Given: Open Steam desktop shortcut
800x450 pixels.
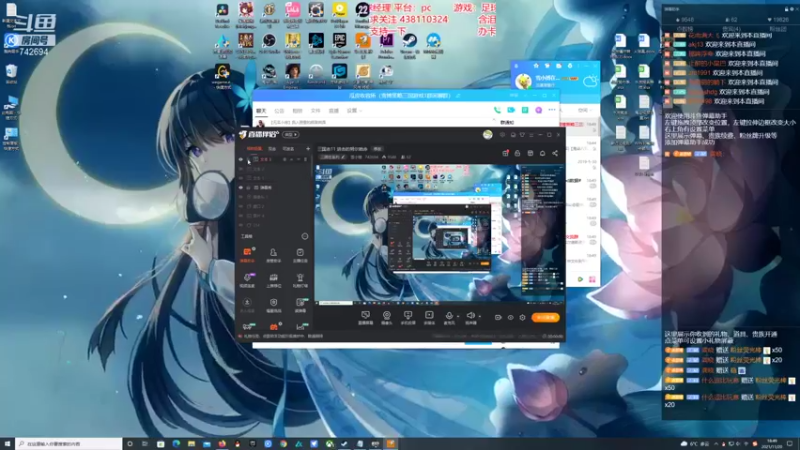Looking at the screenshot, I should coord(410,45).
